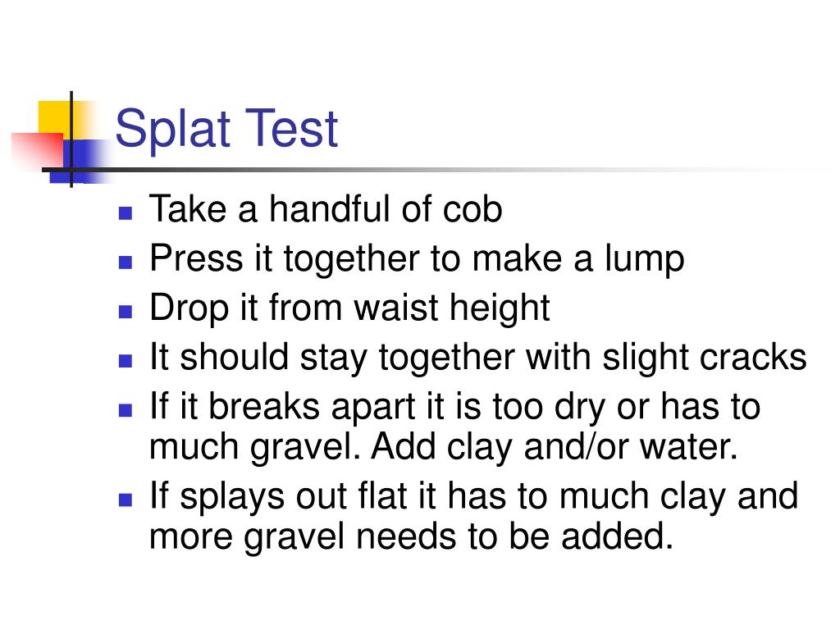Click the Splat Test slide title
Screen dimensions: 840x630
(226, 129)
